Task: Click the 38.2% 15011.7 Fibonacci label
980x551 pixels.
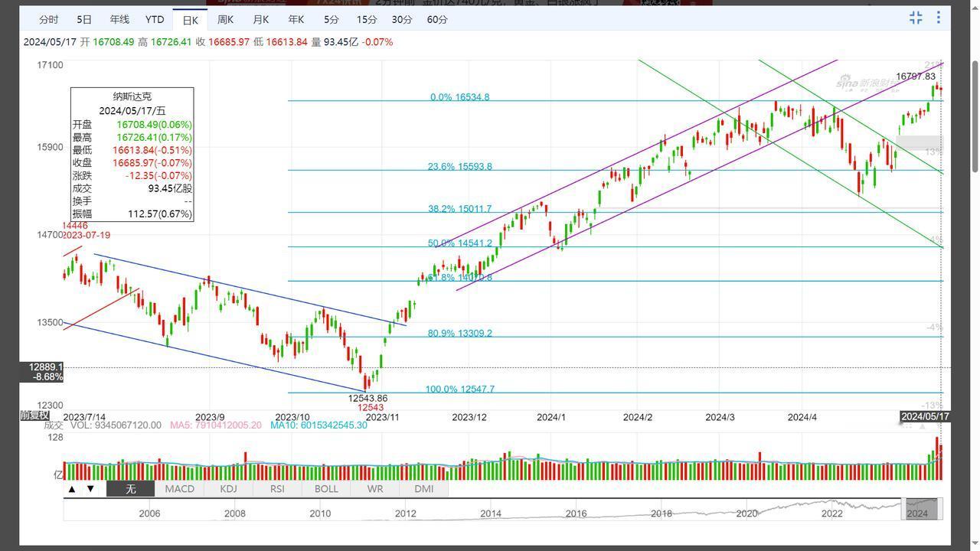Action: coord(459,209)
